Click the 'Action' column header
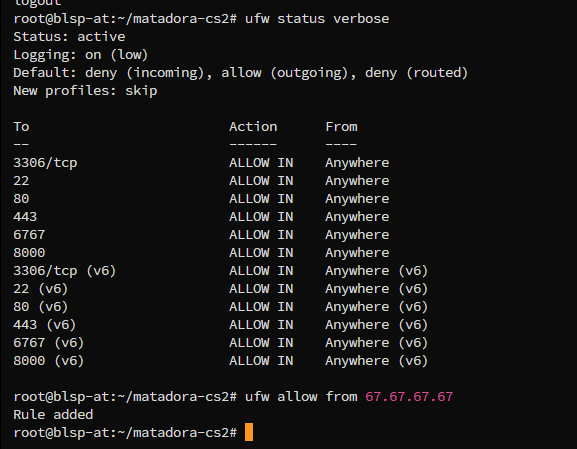The height and width of the screenshot is (449, 577). pyautogui.click(x=253, y=127)
